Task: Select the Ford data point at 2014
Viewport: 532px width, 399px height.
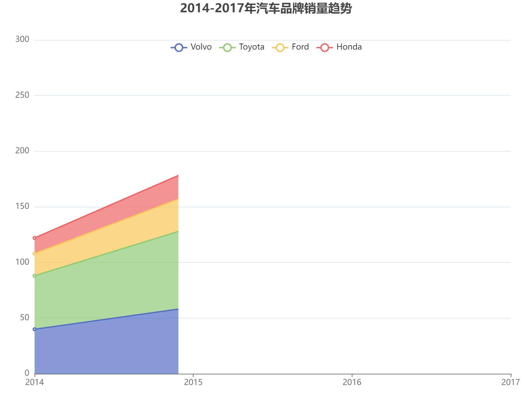Action: pos(35,253)
